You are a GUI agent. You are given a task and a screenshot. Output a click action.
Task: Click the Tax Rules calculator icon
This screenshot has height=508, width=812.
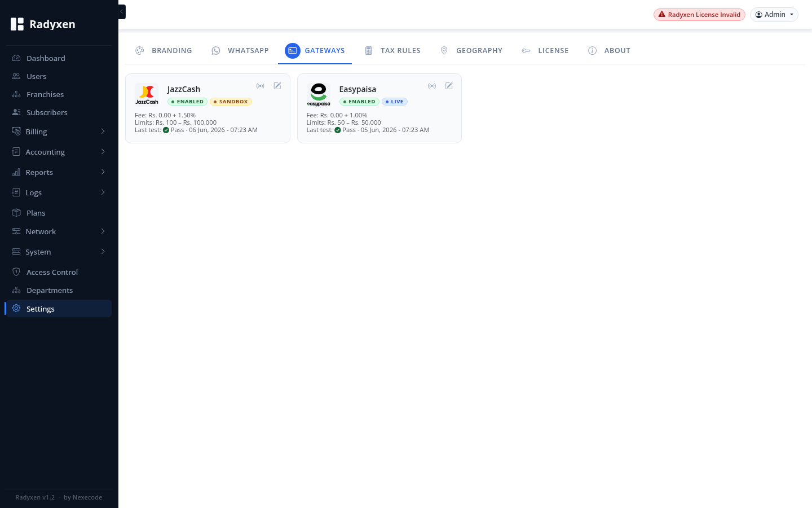pos(369,51)
